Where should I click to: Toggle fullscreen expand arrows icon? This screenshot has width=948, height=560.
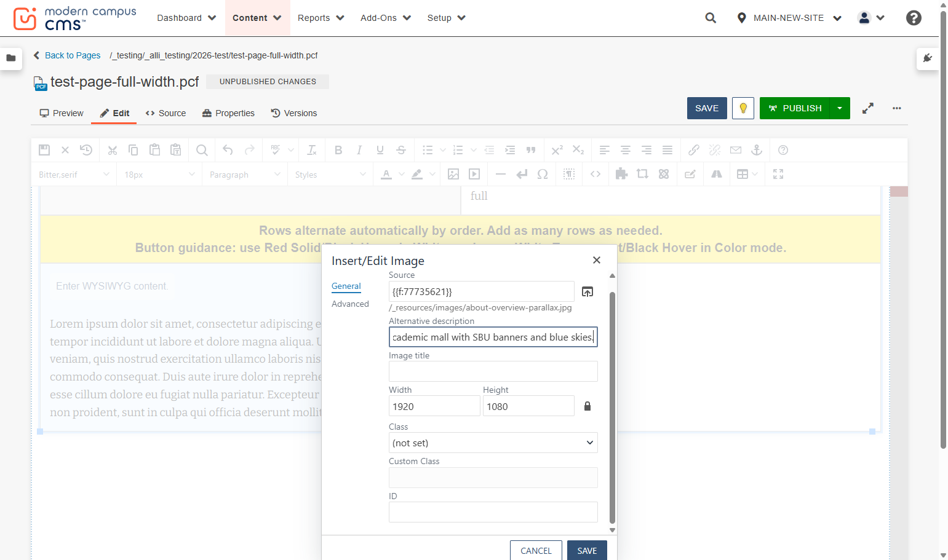coord(868,108)
